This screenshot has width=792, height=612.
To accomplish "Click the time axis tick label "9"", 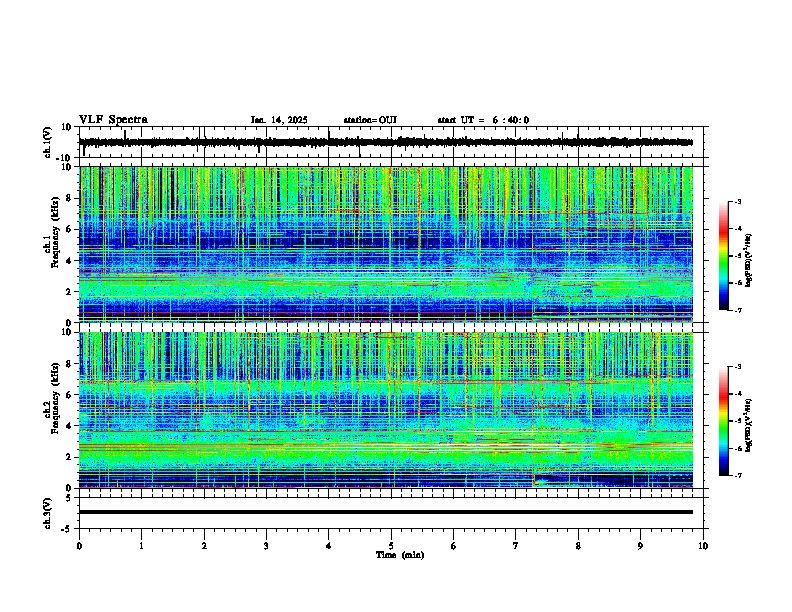I will (640, 546).
